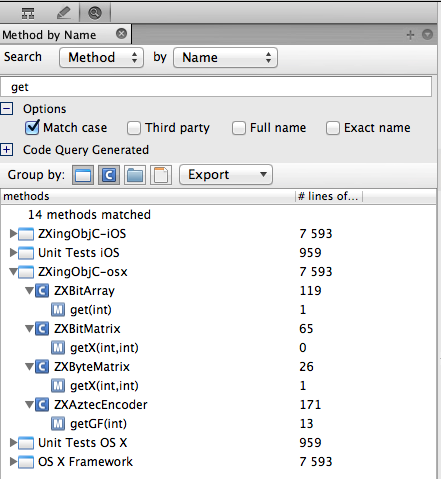The width and height of the screenshot is (441, 479).
Task: Open the Method search type dropdown
Action: (x=102, y=58)
